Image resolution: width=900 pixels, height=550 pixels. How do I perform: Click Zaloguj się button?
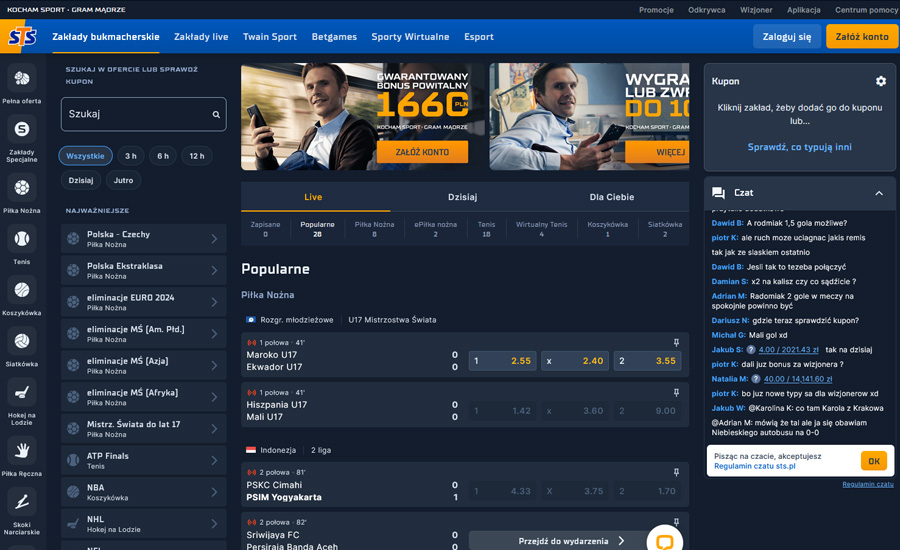coord(787,37)
